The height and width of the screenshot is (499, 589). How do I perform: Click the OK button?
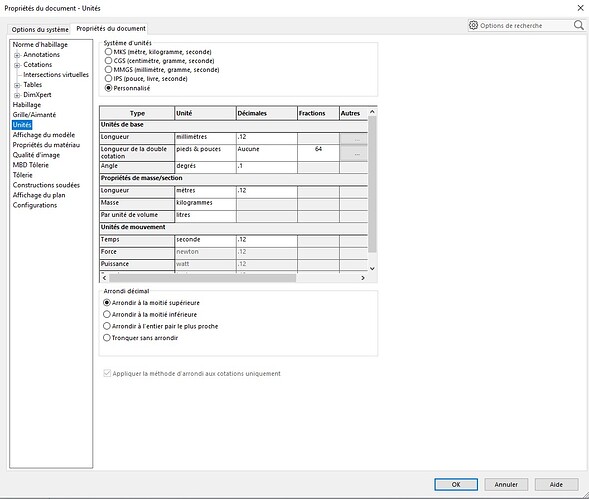[x=456, y=484]
